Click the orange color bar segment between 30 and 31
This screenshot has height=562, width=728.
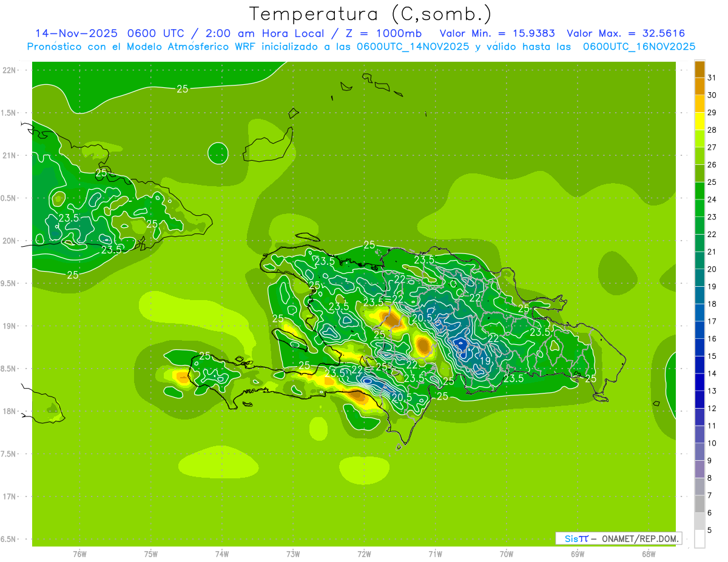coord(699,87)
